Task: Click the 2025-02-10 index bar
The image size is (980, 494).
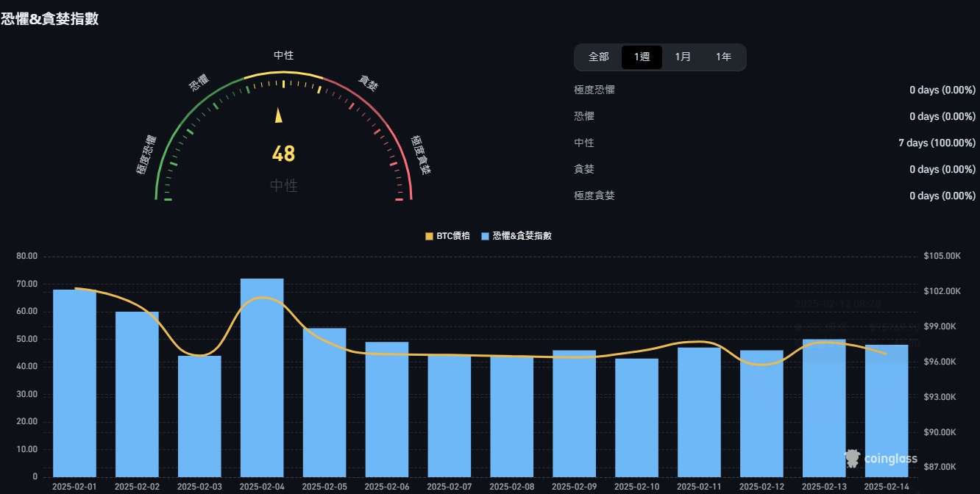Action: [636, 418]
